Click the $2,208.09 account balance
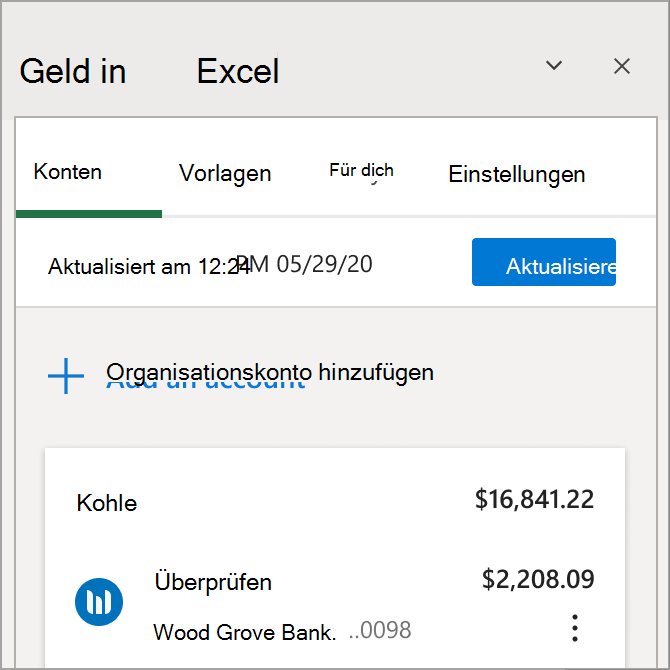The width and height of the screenshot is (670, 670). [538, 579]
